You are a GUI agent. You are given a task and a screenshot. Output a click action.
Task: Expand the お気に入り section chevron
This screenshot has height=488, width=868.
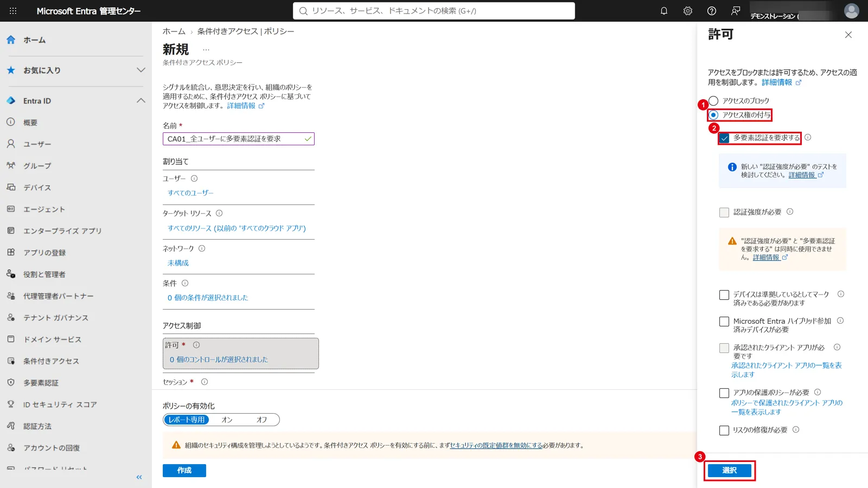coord(141,70)
